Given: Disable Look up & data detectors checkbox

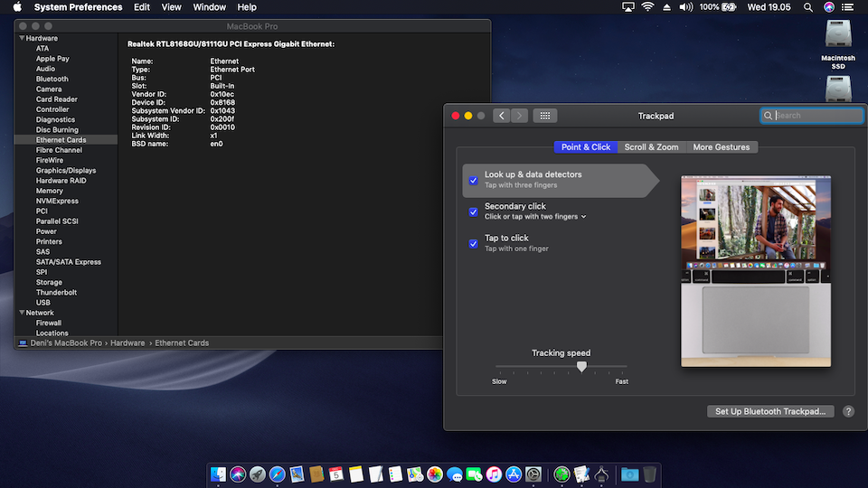Looking at the screenshot, I should 473,180.
